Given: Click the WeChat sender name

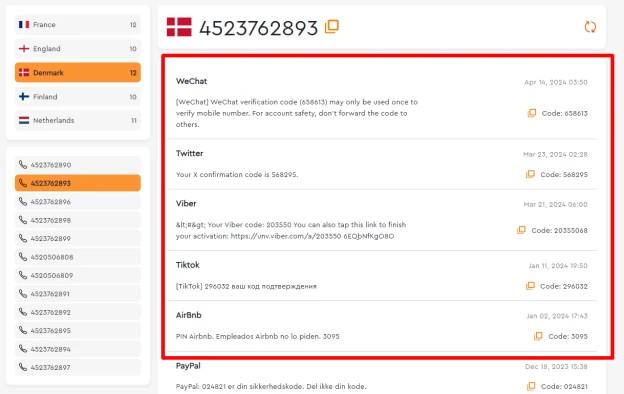Looking at the screenshot, I should click(191, 81).
